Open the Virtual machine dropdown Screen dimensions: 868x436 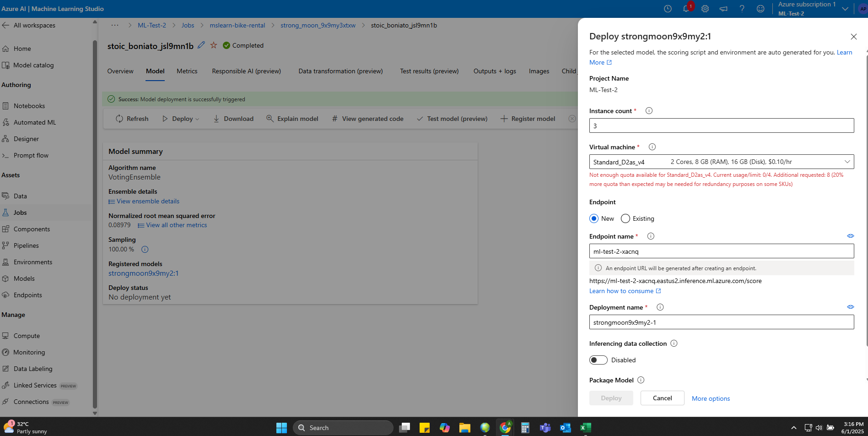click(722, 162)
